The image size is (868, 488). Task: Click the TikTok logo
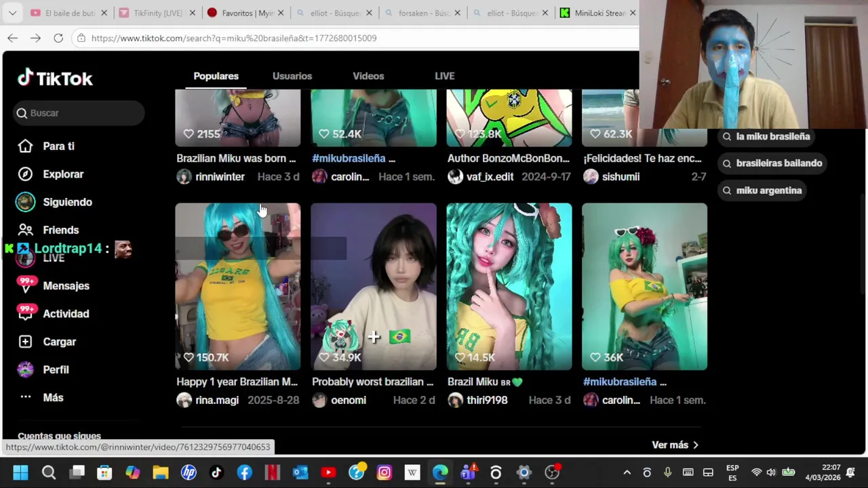click(x=55, y=78)
